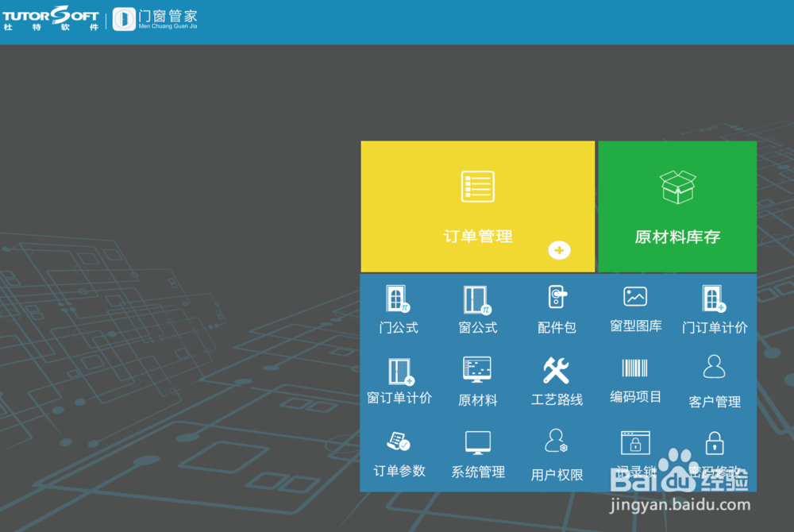
Task: Click the 配件包 text label
Action: pos(557,328)
